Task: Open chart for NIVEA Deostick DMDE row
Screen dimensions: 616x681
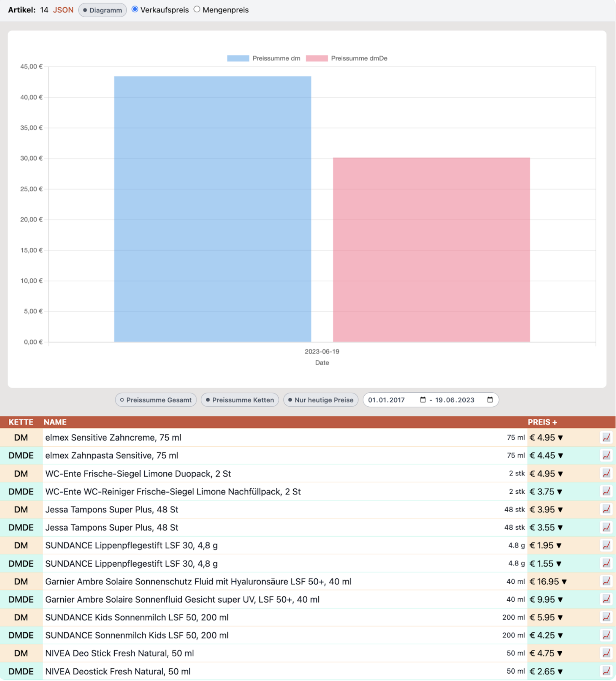Action: pos(606,671)
